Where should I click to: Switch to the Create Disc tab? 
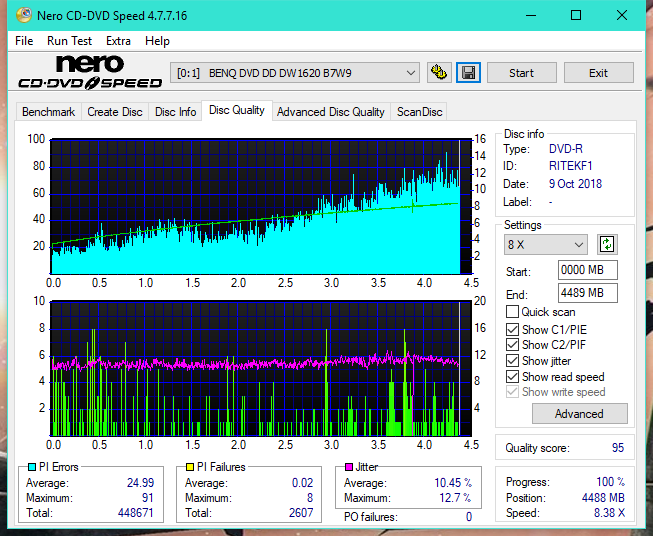[115, 112]
